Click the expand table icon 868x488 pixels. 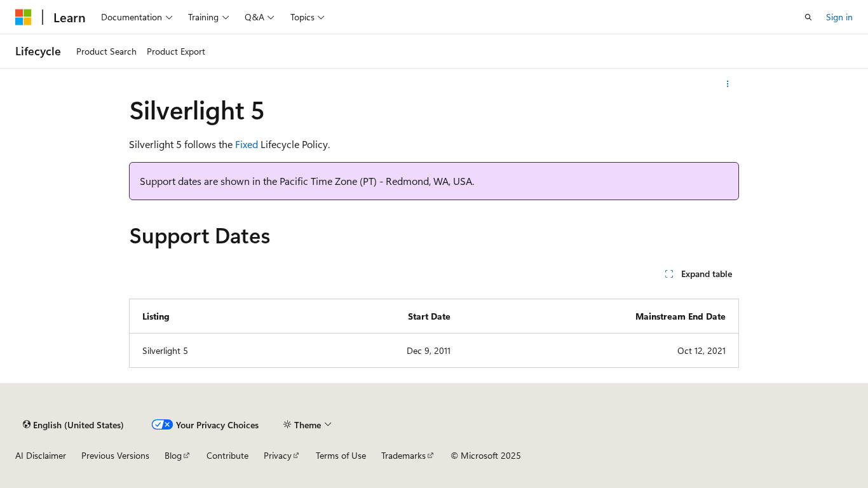pos(669,274)
